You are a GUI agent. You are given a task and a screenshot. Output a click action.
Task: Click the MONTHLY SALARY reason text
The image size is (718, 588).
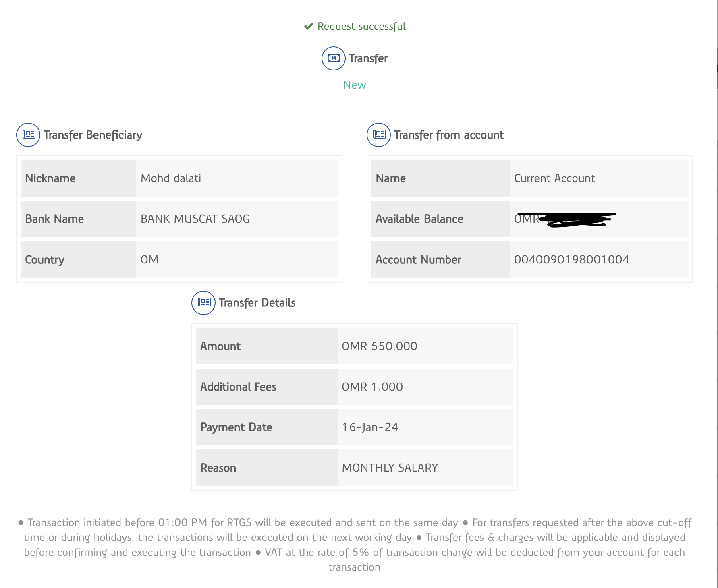[x=390, y=468]
